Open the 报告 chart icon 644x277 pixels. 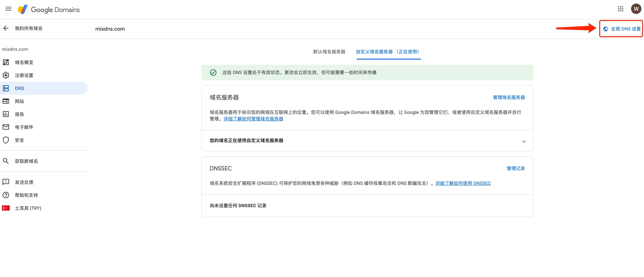coord(6,114)
